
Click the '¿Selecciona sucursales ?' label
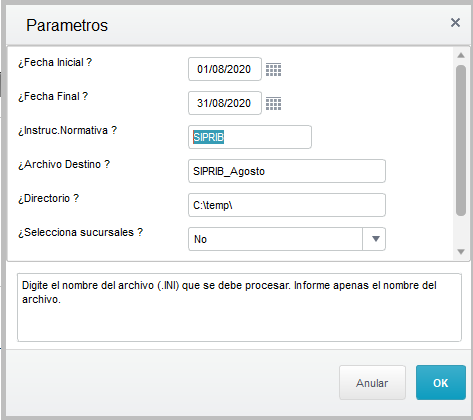point(80,232)
